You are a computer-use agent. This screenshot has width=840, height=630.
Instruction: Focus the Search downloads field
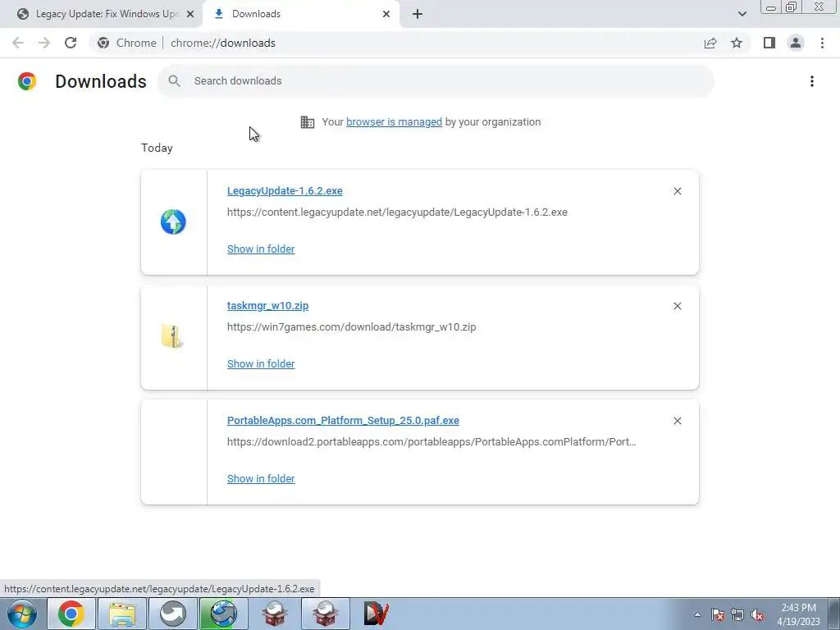pyautogui.click(x=436, y=81)
